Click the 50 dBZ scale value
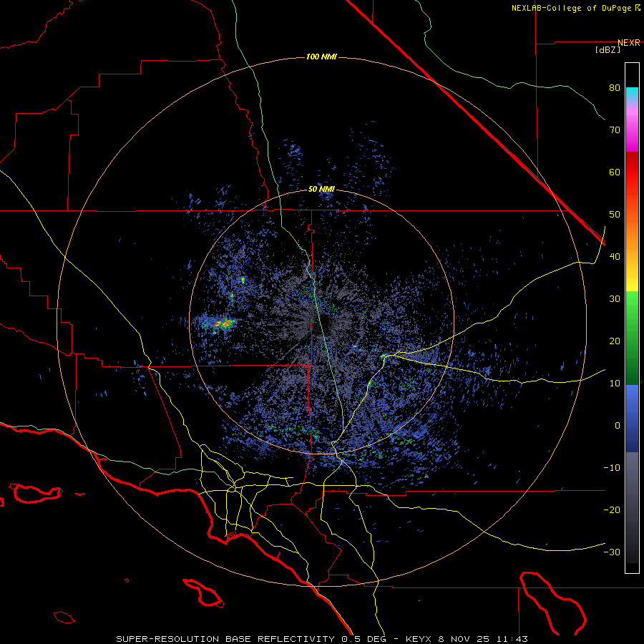Screen dimensions: 644x644 pos(615,215)
